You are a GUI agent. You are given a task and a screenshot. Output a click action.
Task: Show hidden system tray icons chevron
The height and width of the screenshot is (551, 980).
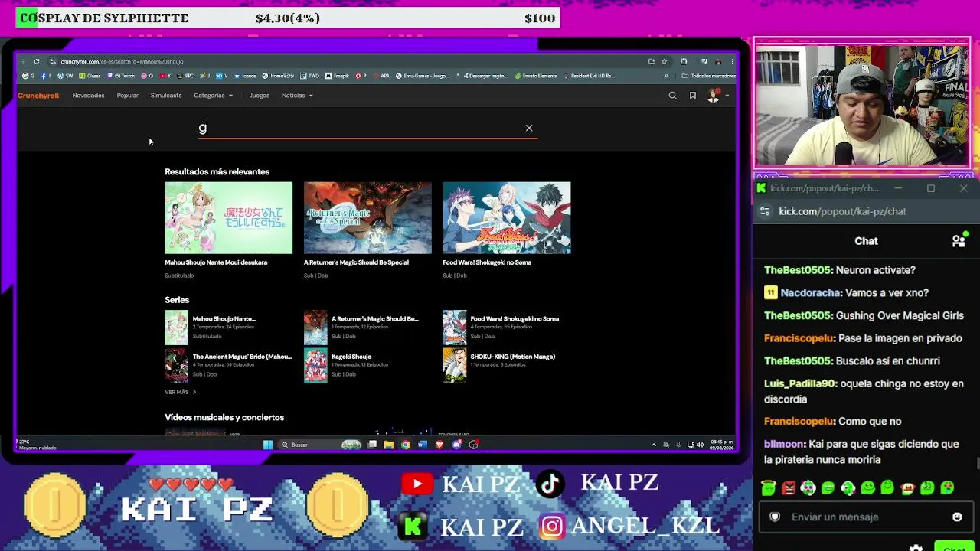pyautogui.click(x=653, y=445)
